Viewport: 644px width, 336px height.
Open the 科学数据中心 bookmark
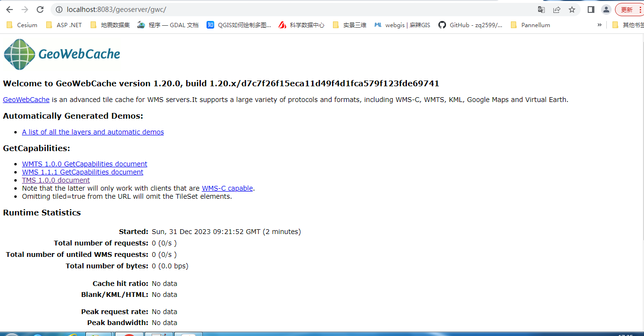click(x=301, y=25)
